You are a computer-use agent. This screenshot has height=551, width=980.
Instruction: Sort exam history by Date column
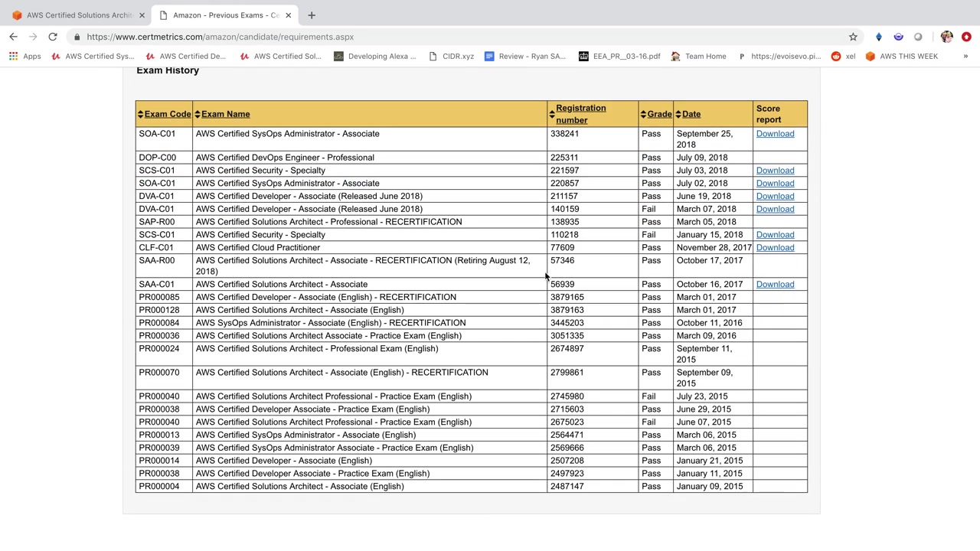691,114
